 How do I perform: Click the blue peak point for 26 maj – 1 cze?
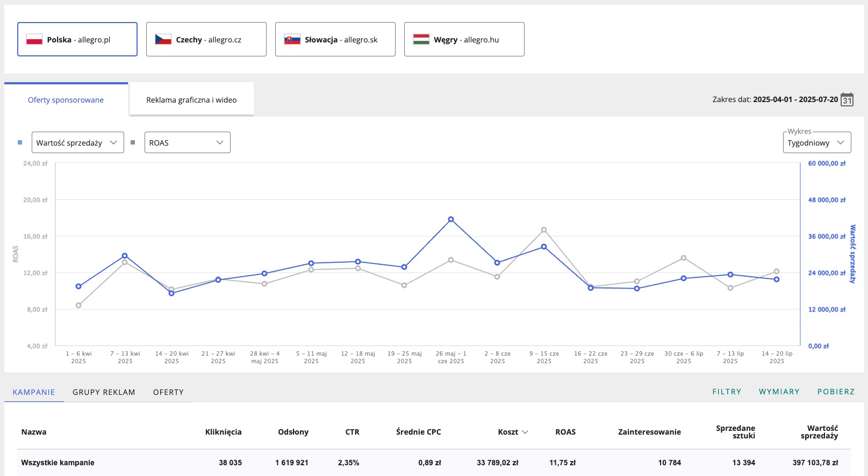(451, 219)
